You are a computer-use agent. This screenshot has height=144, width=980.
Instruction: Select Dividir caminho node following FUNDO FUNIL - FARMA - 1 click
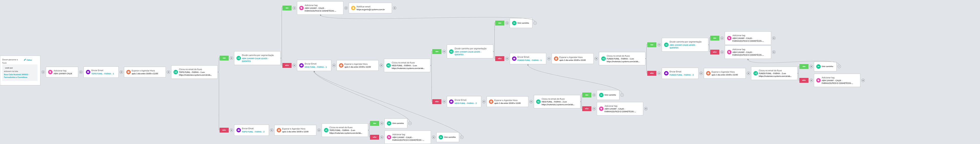coord(685,45)
